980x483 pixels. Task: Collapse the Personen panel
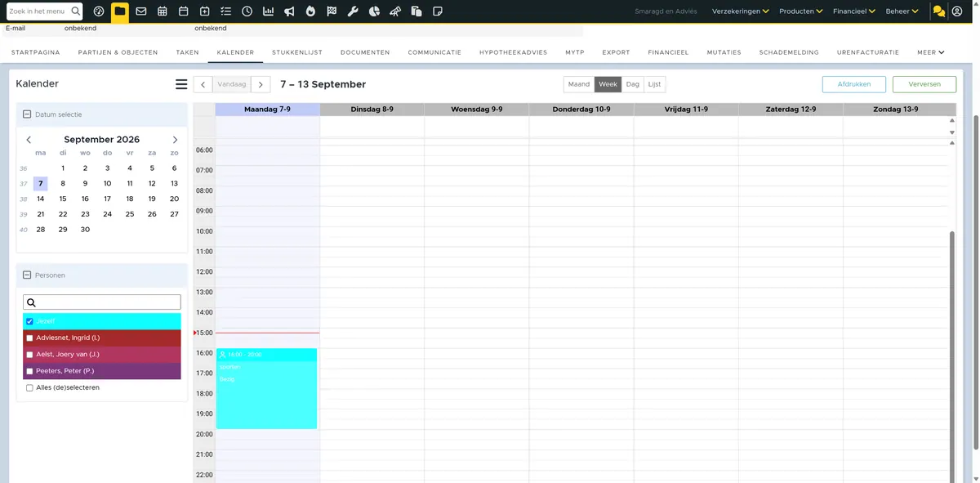27,275
